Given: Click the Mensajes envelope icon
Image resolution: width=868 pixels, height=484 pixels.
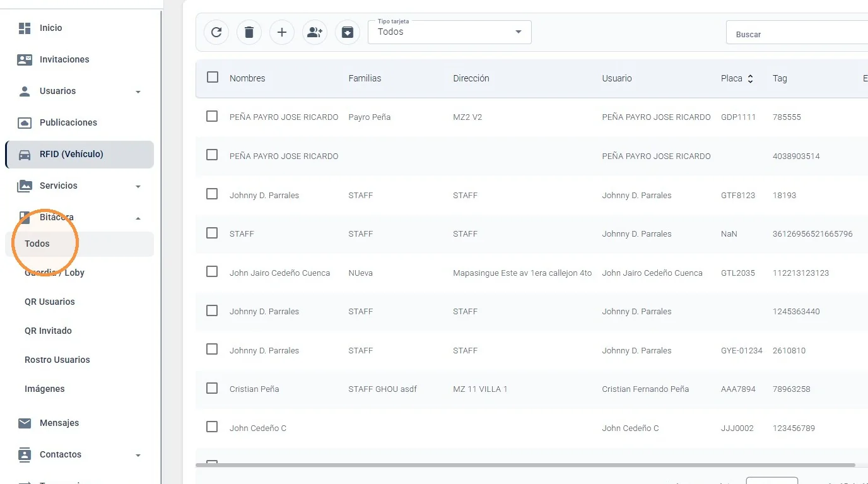Looking at the screenshot, I should tap(25, 423).
